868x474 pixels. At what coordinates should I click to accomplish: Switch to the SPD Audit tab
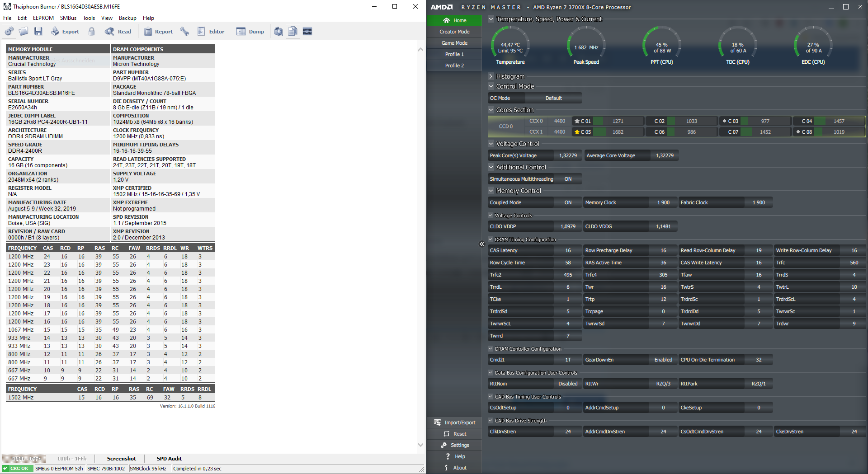pyautogui.click(x=169, y=458)
